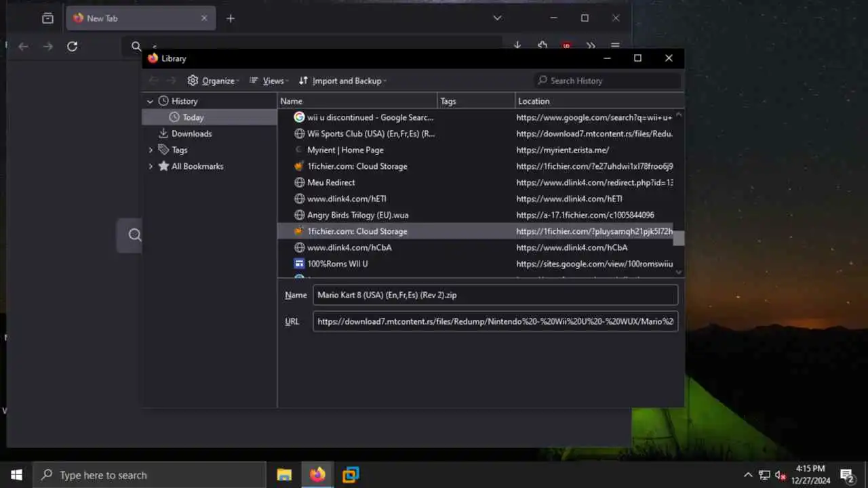Click the Firefox reload button
Screen dimensions: 868x488
point(72,46)
